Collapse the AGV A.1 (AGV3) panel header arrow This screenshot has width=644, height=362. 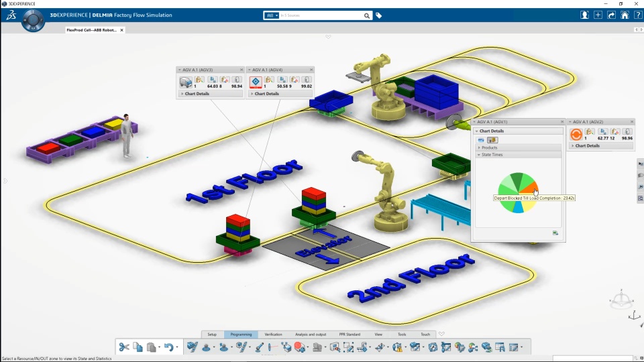click(180, 70)
